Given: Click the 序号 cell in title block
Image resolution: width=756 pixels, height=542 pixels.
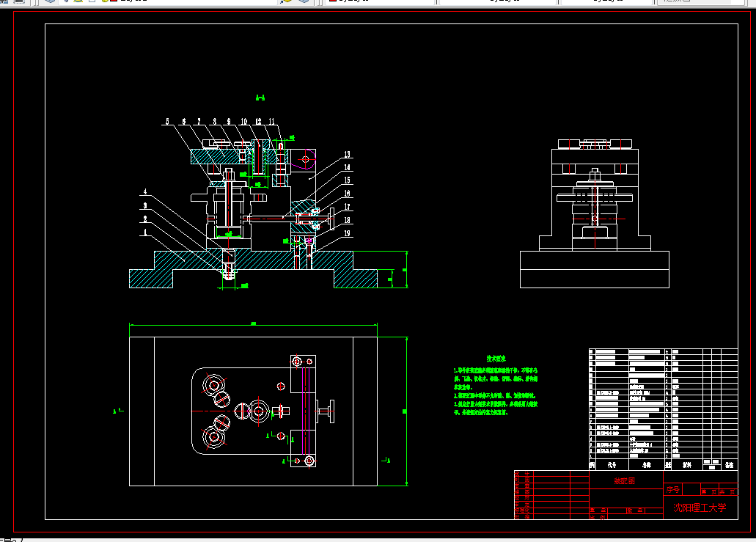Looking at the screenshot, I should click(673, 489).
